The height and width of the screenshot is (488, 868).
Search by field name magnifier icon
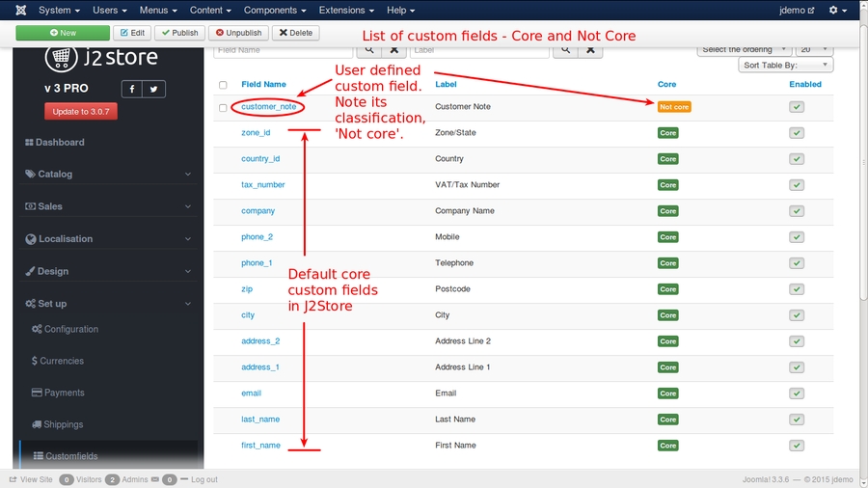[368, 50]
